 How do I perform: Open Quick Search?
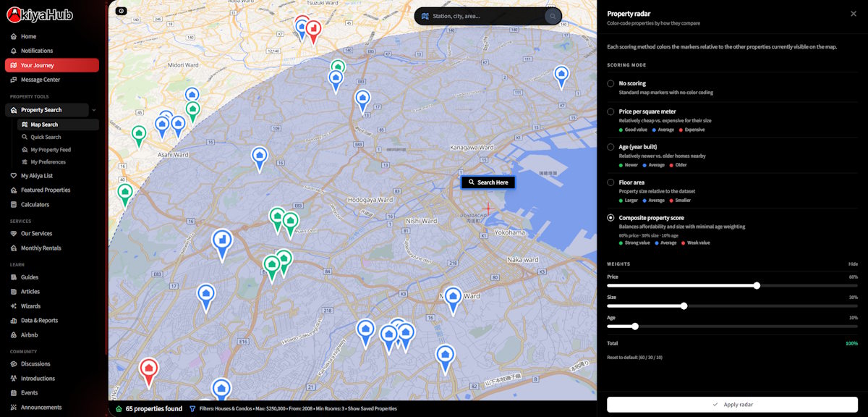[46, 137]
